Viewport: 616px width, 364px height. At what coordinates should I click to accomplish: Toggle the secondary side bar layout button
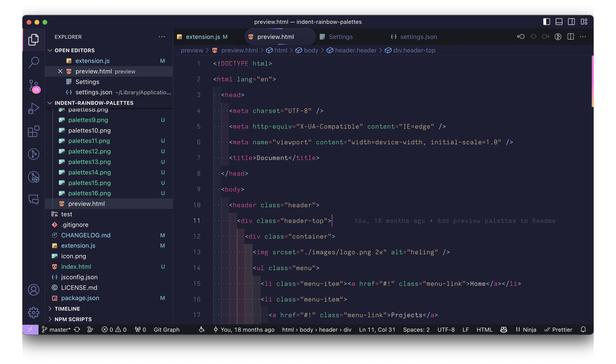click(571, 22)
